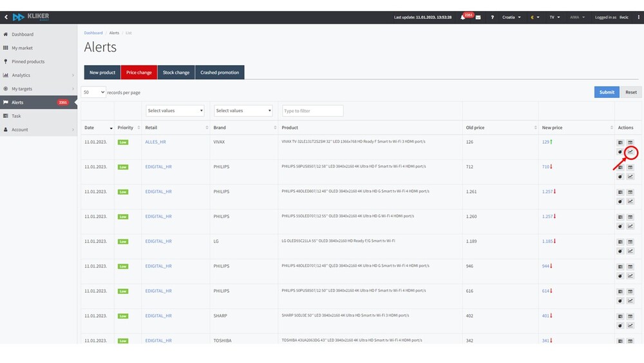Open chart icon for old price 712 row
This screenshot has width=644, height=363.
tap(630, 177)
